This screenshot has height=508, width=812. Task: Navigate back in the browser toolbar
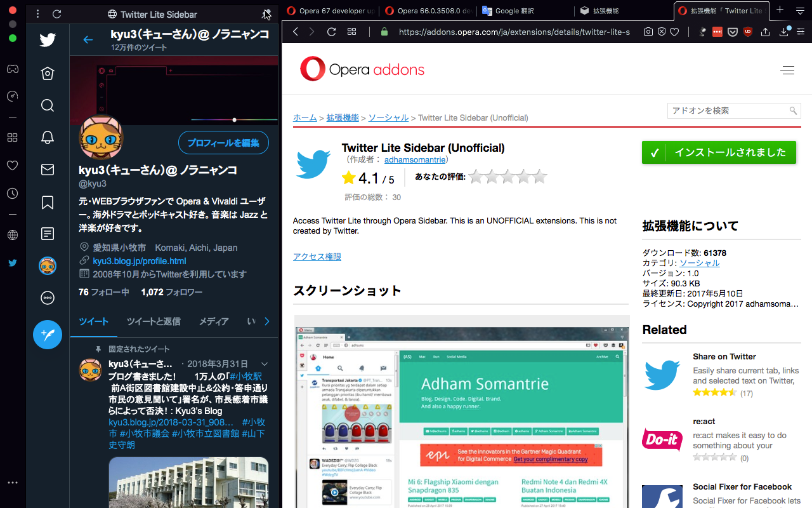tap(295, 31)
